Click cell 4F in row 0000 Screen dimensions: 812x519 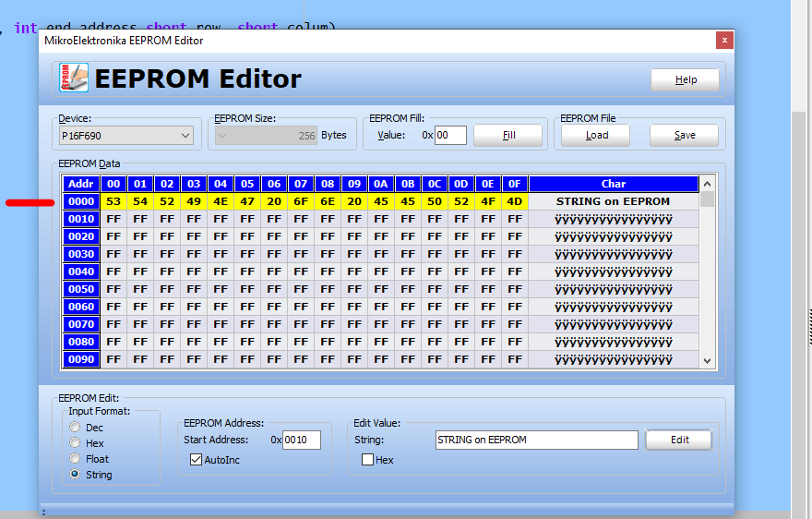click(x=488, y=201)
